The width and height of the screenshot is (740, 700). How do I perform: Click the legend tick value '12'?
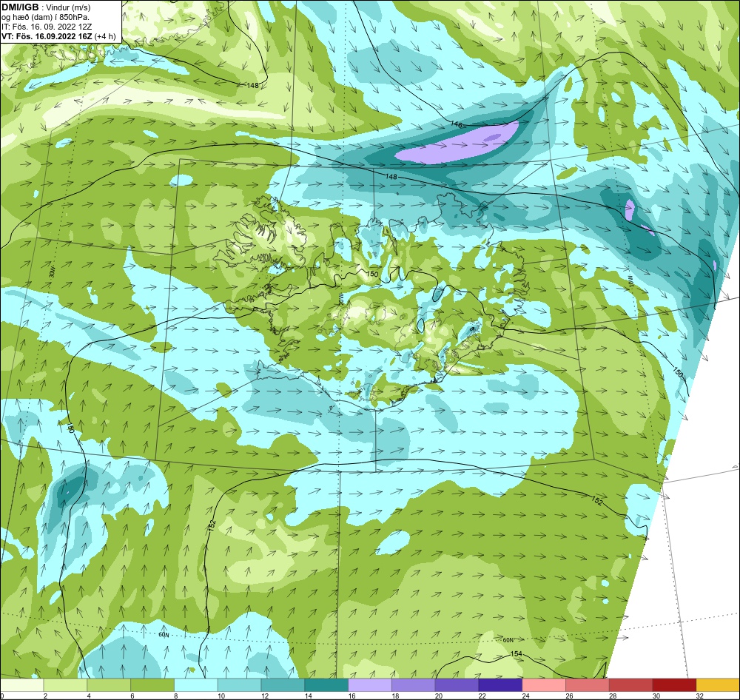click(x=265, y=696)
